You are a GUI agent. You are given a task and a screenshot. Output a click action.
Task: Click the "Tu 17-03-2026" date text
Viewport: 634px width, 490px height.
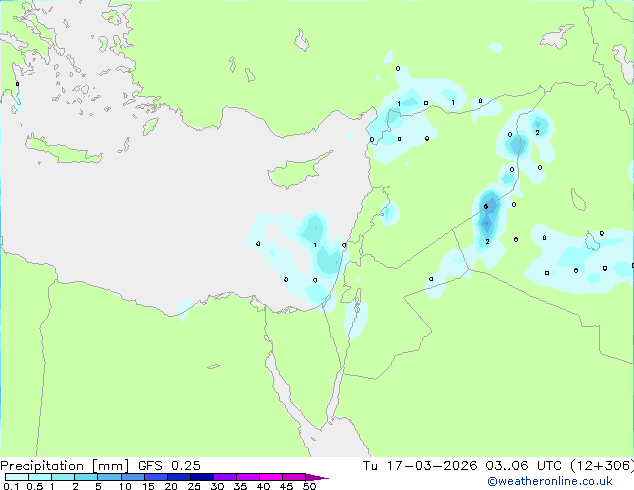click(x=420, y=466)
